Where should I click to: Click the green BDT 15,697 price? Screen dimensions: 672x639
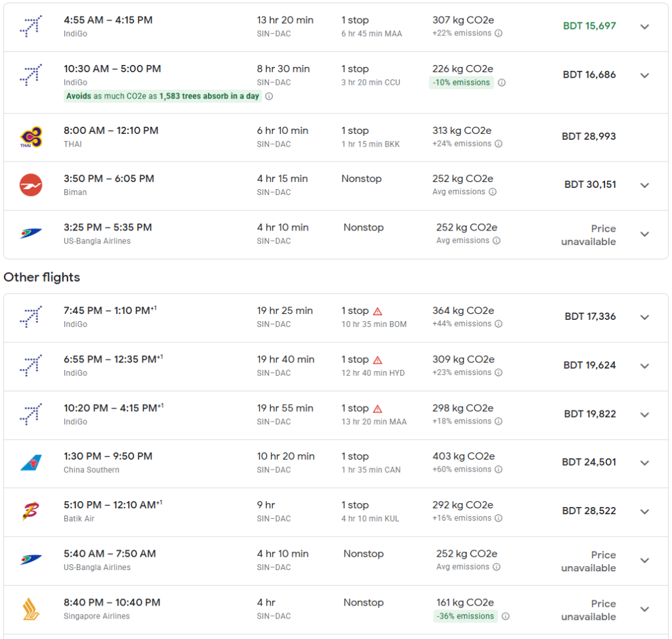tap(589, 26)
